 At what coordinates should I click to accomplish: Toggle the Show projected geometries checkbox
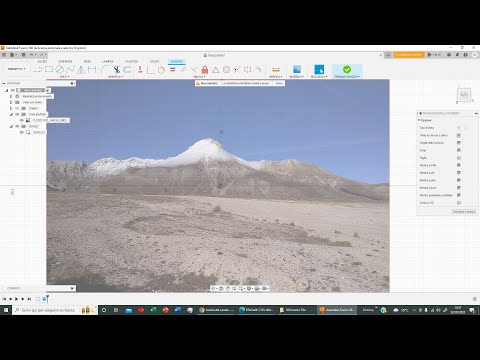click(459, 195)
